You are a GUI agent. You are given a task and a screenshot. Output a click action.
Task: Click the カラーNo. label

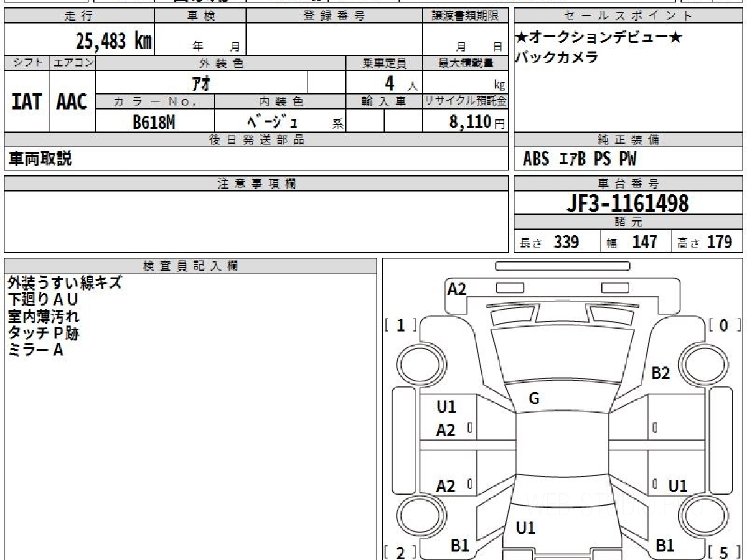coord(155,102)
